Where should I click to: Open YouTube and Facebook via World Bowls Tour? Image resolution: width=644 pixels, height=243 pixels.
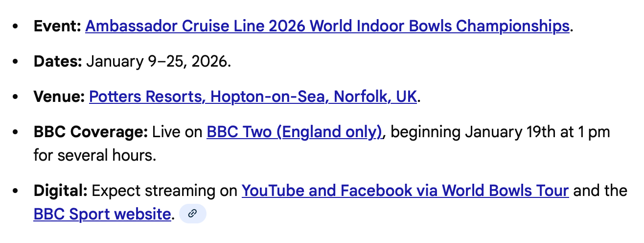click(x=405, y=190)
